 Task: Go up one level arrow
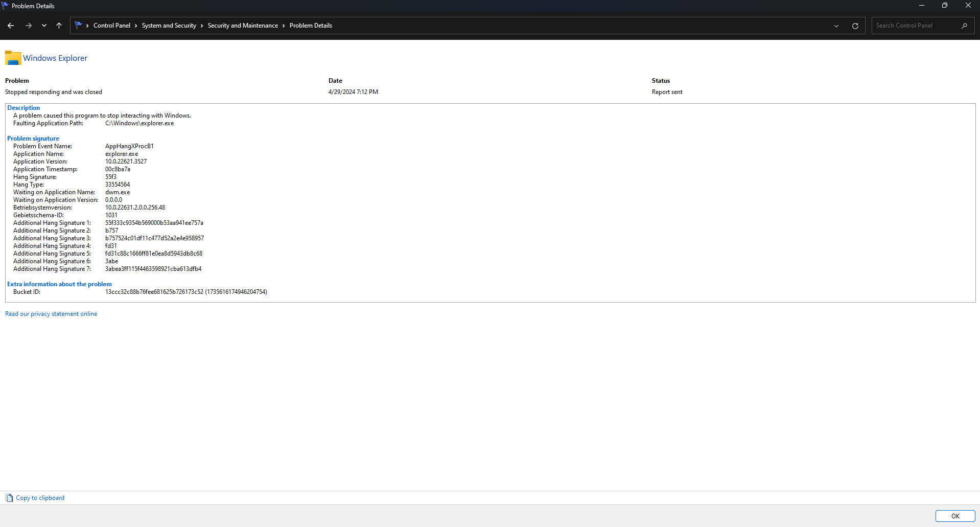pyautogui.click(x=59, y=26)
